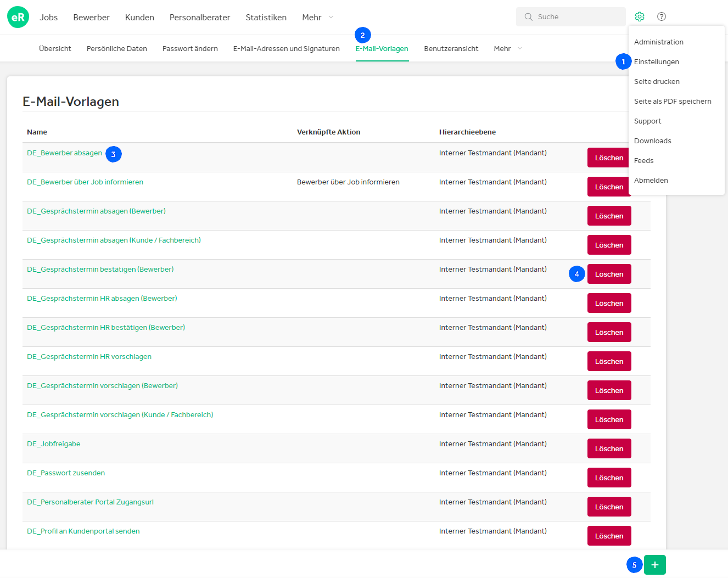This screenshot has width=728, height=578.
Task: Switch to the Übersicht tab
Action: (x=55, y=49)
